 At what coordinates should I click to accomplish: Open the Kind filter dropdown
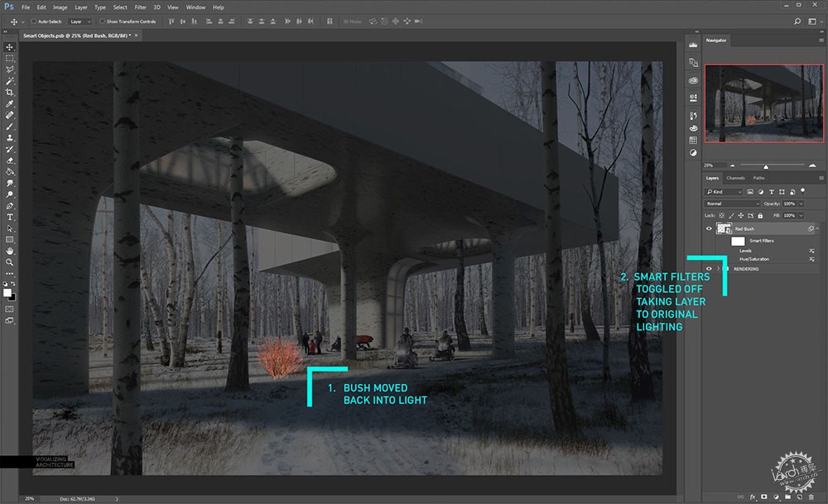724,192
